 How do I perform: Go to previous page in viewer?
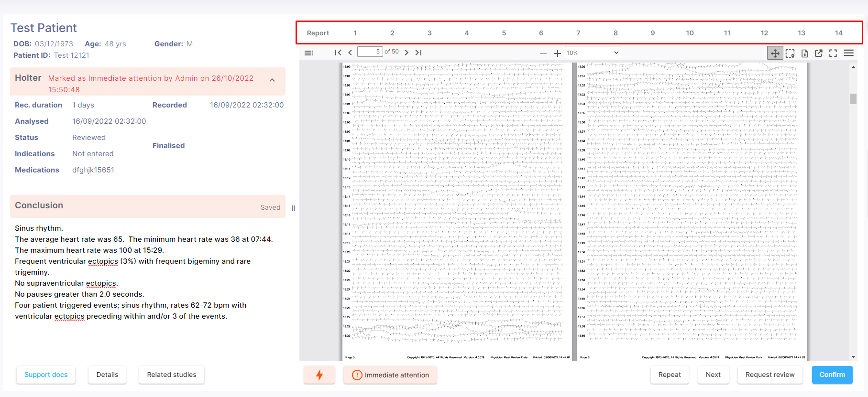click(x=350, y=53)
